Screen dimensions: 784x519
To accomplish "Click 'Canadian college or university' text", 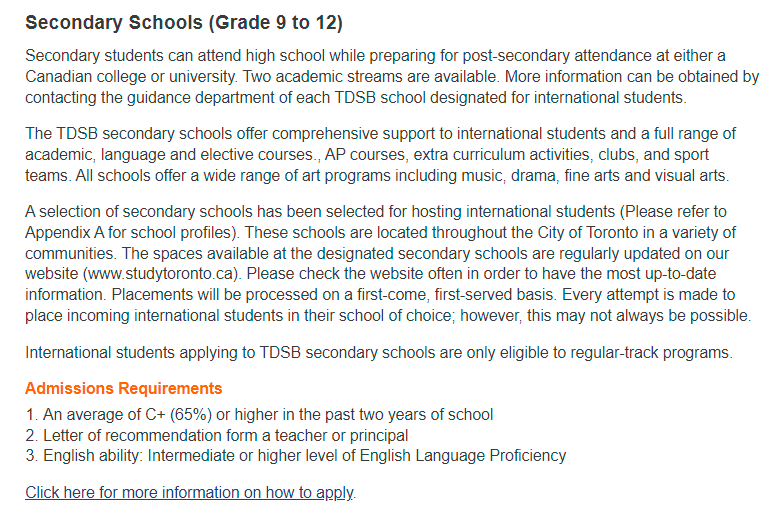I will pyautogui.click(x=130, y=76).
